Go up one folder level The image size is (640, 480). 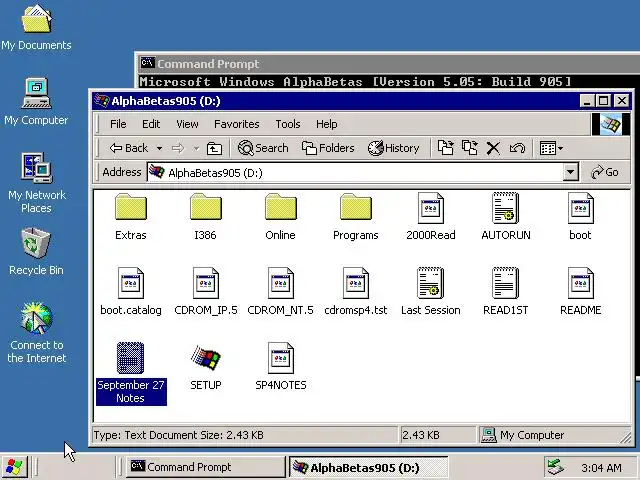[x=214, y=148]
